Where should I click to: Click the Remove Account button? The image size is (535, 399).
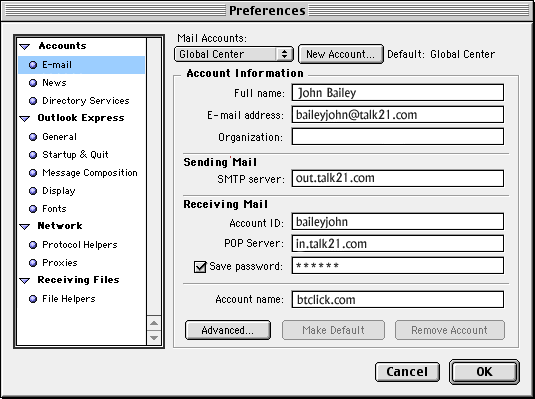(x=449, y=330)
